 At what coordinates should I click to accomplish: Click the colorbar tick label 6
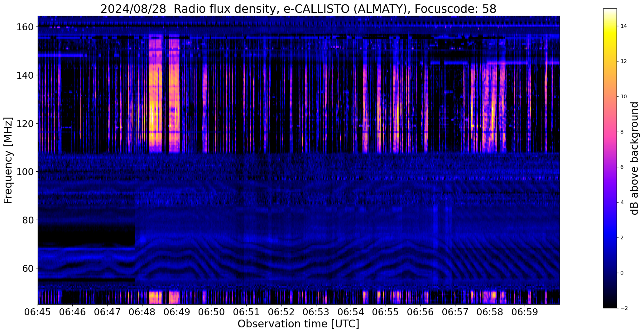[622, 167]
